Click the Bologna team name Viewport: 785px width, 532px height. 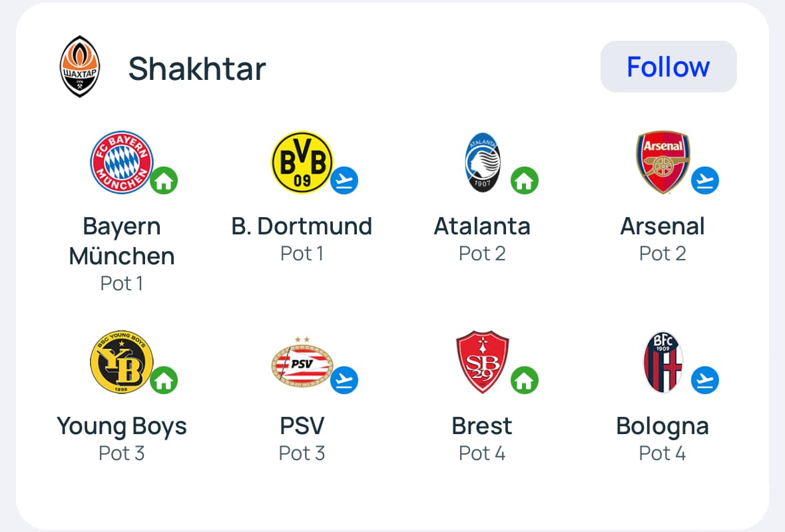pos(662,426)
